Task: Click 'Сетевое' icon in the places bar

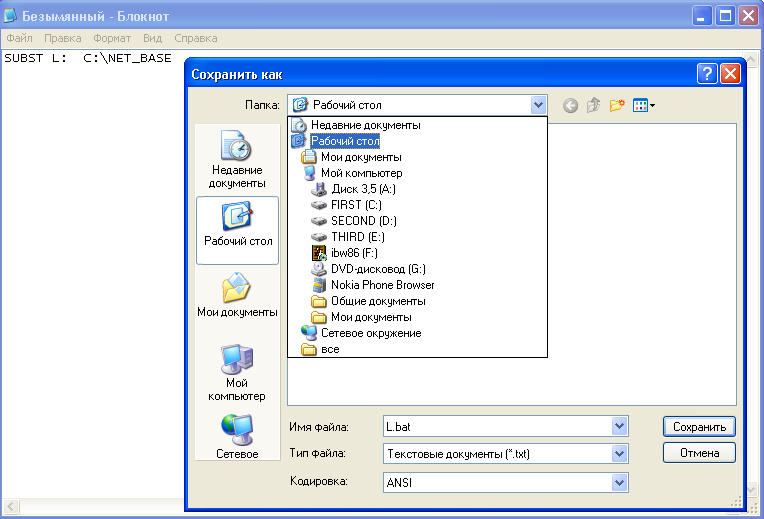Action: click(x=237, y=436)
